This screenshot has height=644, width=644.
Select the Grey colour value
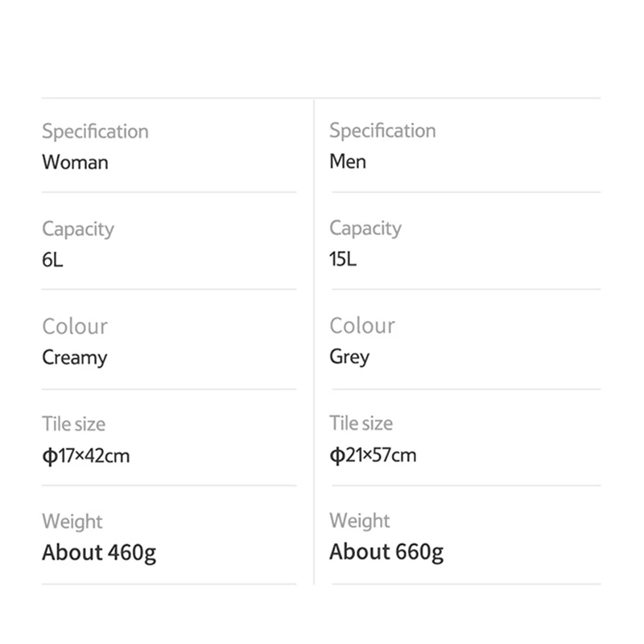[349, 357]
